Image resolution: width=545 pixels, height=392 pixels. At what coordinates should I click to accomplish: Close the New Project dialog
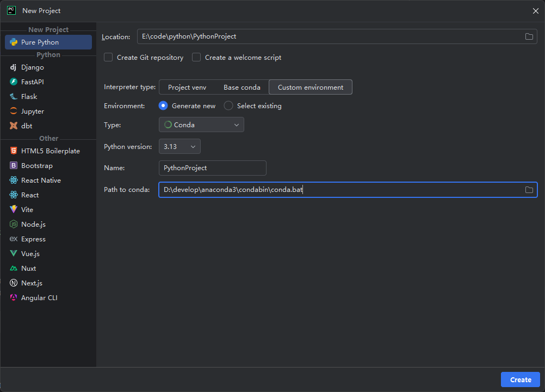(x=536, y=11)
